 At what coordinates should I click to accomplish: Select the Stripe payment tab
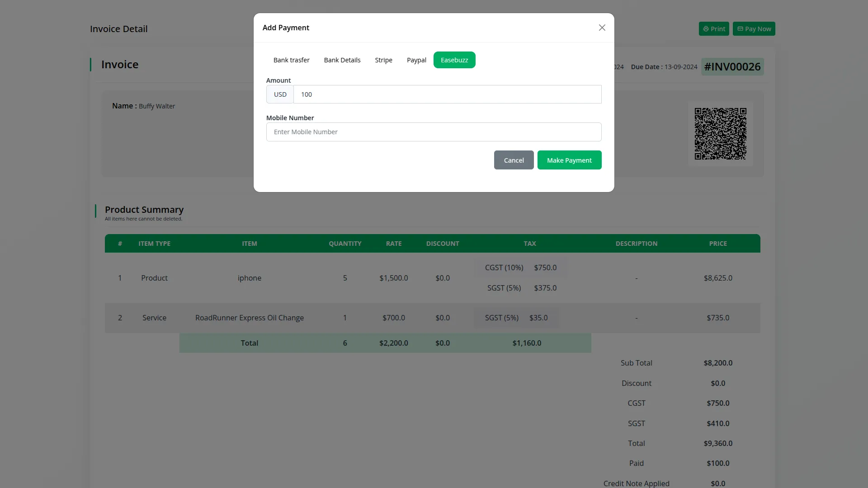(x=383, y=60)
